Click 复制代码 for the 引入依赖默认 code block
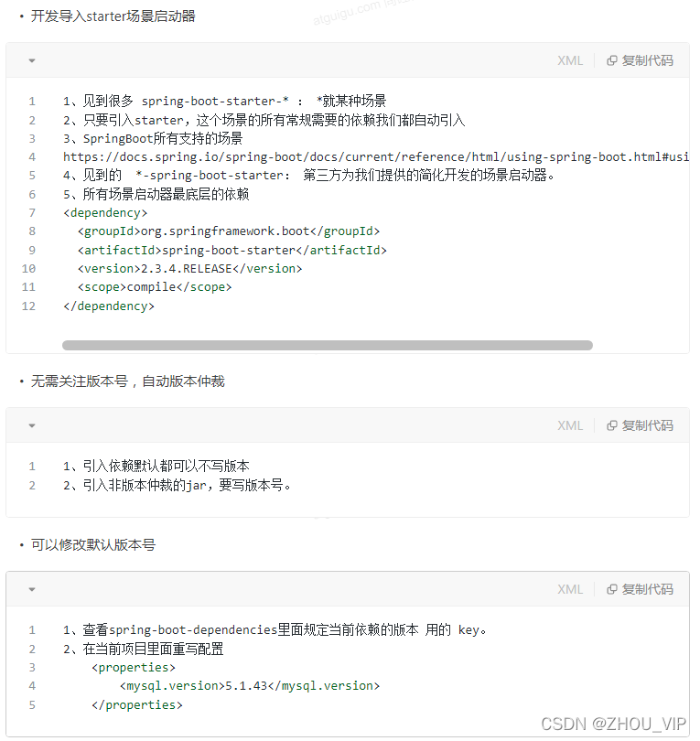Viewport: 700px width, 741px height. [640, 425]
